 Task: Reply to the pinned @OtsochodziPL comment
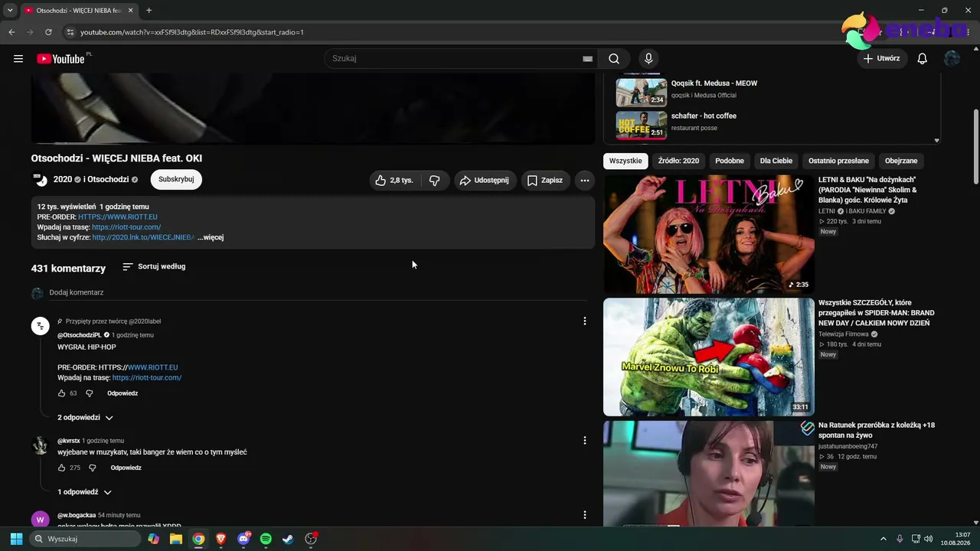(122, 393)
